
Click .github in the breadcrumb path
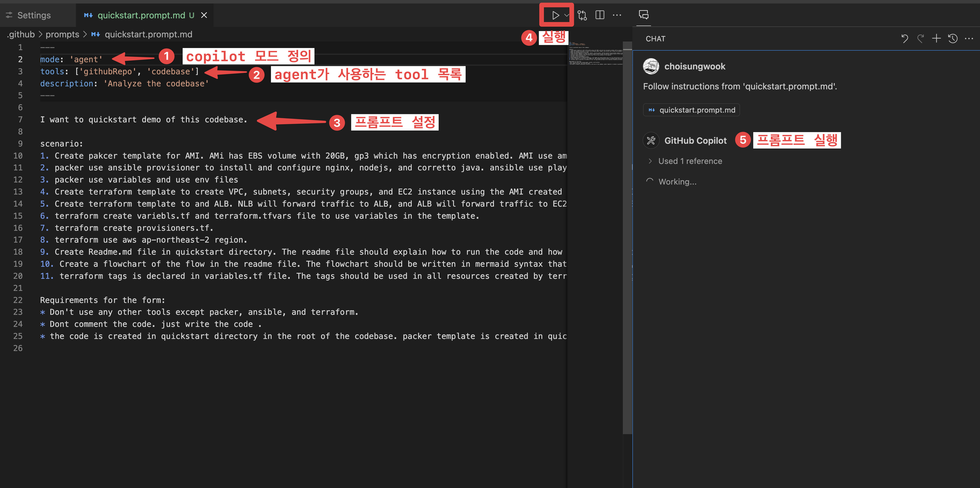[21, 34]
